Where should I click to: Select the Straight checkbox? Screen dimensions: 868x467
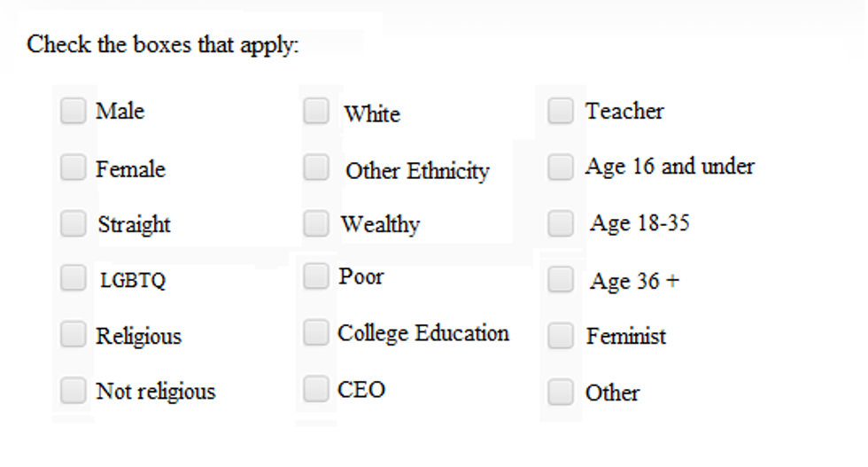73,223
